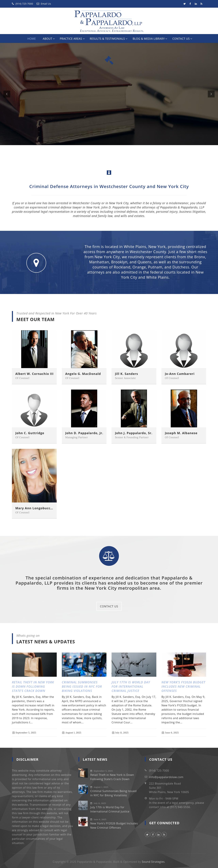Image resolution: width=218 pixels, height=868 pixels.
Task: Open footer Twitter icon under Get Connected
Action: tap(147, 834)
